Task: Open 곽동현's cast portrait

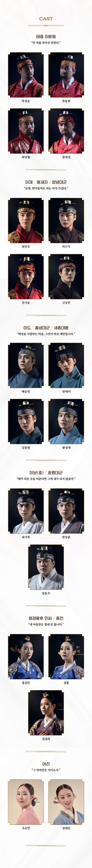Action: tap(66, 75)
